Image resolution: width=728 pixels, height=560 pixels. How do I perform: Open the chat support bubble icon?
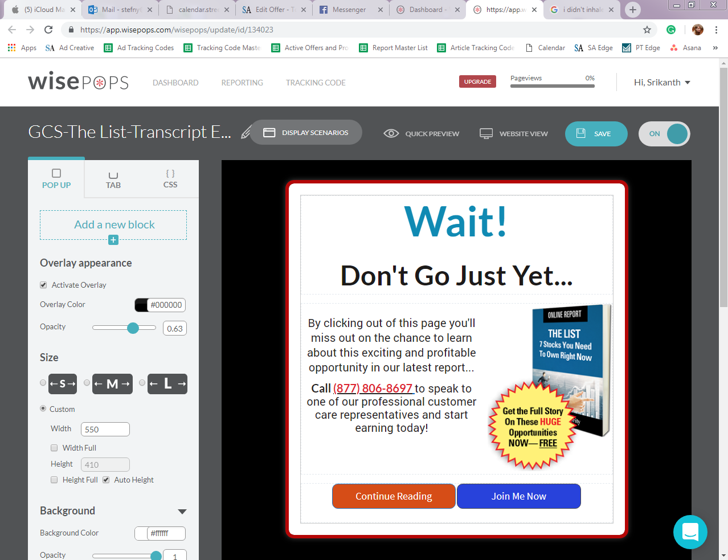(690, 532)
